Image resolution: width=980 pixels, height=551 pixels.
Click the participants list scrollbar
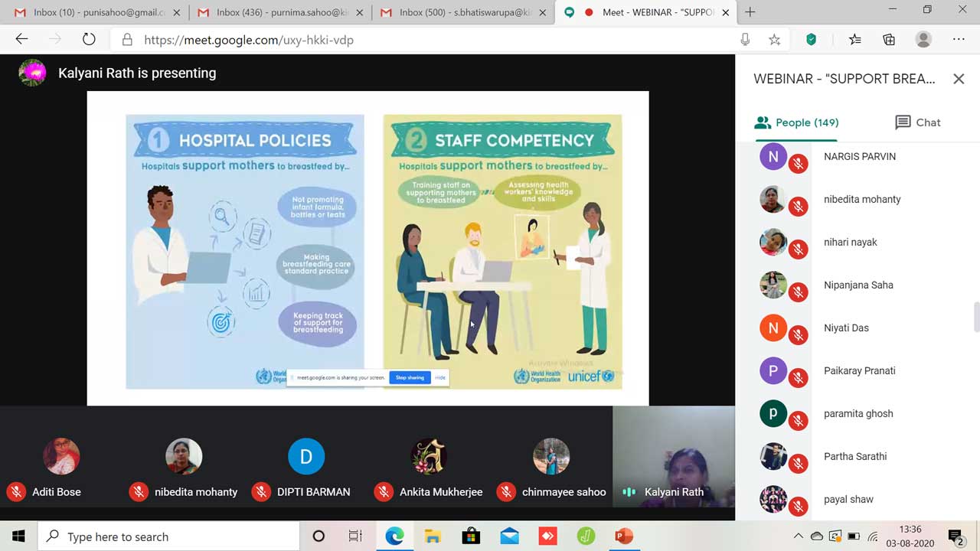click(x=975, y=318)
